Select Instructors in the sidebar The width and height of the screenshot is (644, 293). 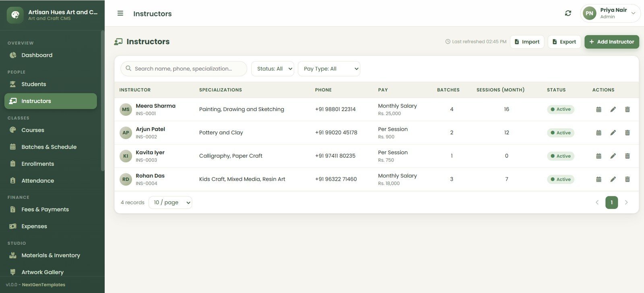[50, 101]
